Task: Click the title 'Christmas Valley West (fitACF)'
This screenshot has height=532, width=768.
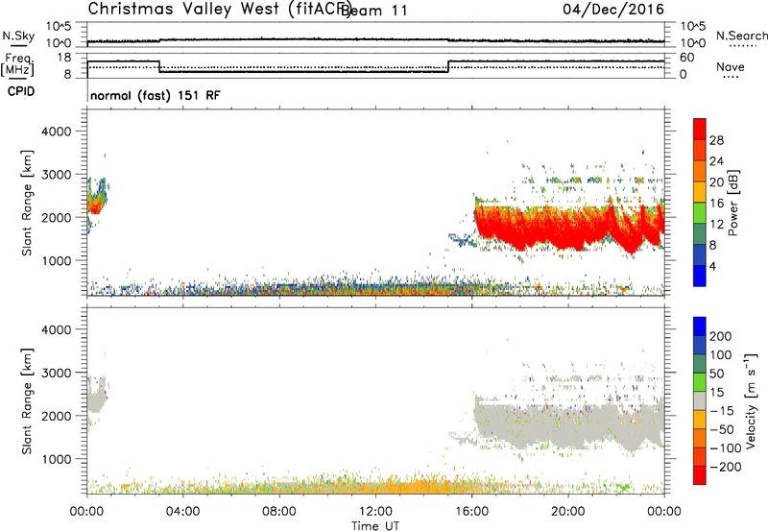Action: (219, 10)
